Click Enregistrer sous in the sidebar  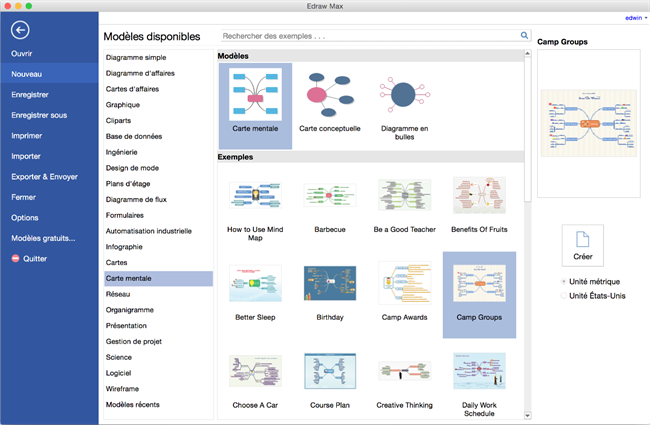coord(39,115)
